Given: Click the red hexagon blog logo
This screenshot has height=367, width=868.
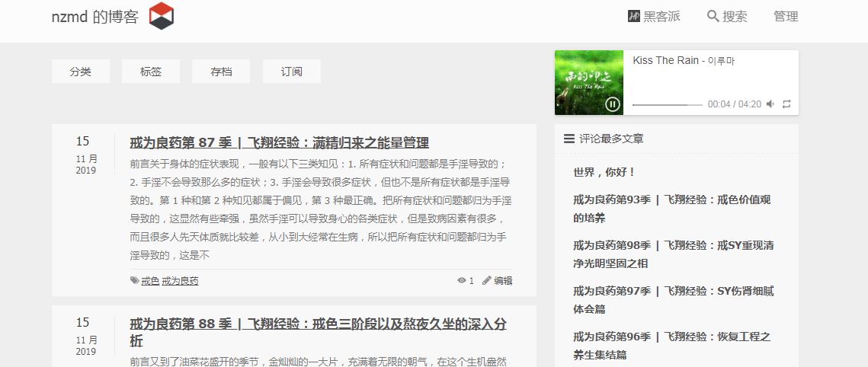Looking at the screenshot, I should coord(161,16).
